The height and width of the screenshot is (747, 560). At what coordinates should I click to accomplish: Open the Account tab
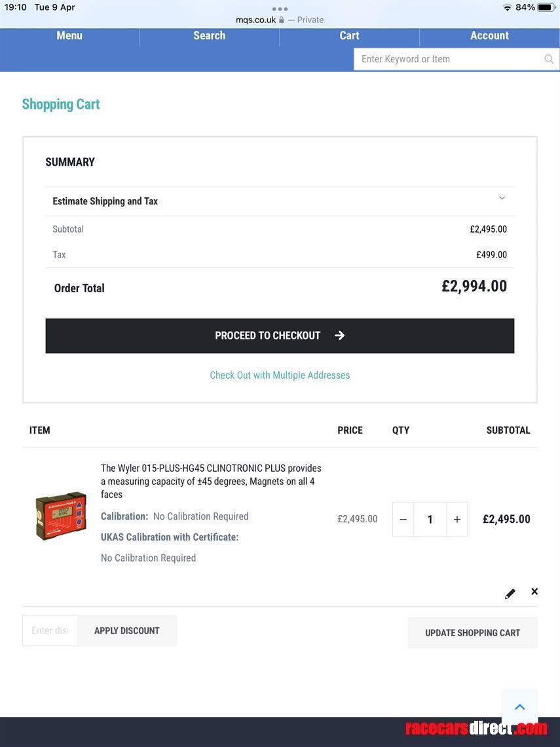pos(489,35)
